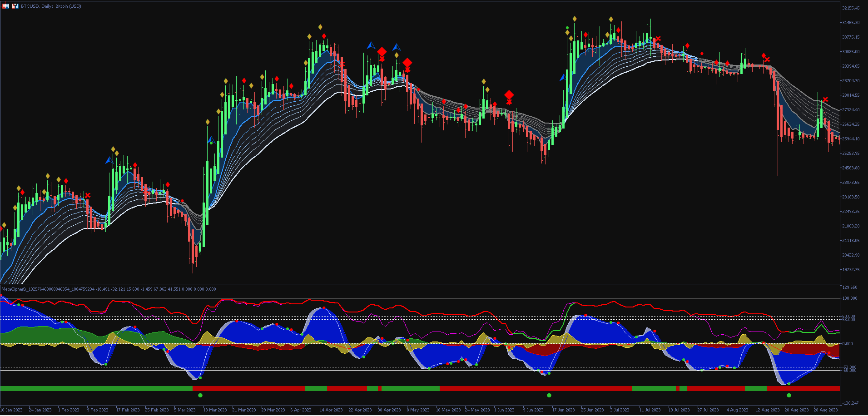Image resolution: width=868 pixels, height=416 pixels.
Task: Select the MetaCipherB indicator label
Action: click(16, 289)
